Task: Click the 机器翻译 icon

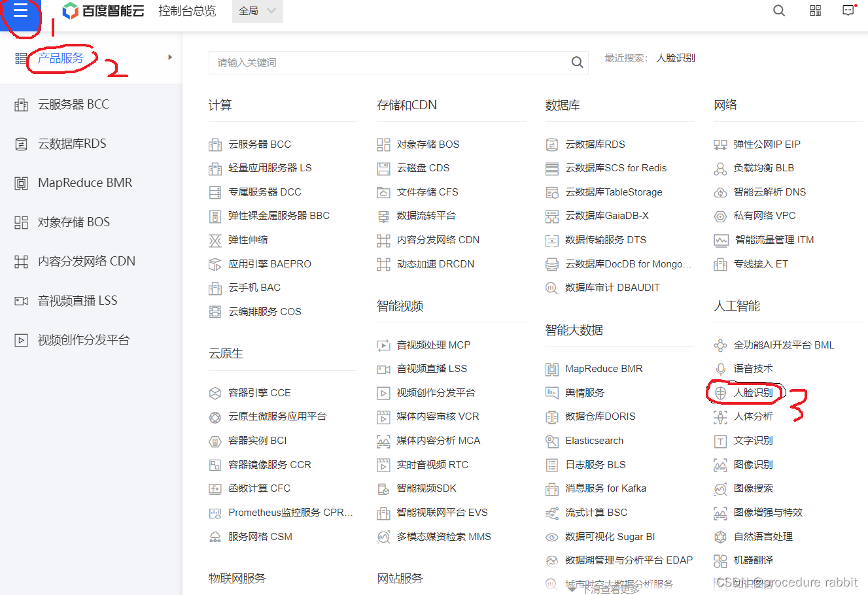Action: 720,561
